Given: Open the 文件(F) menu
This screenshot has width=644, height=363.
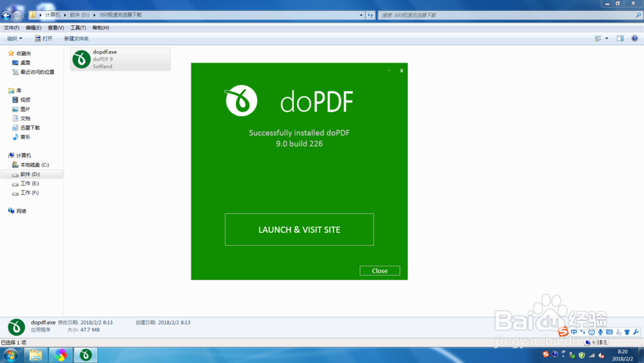Looking at the screenshot, I should pos(12,28).
